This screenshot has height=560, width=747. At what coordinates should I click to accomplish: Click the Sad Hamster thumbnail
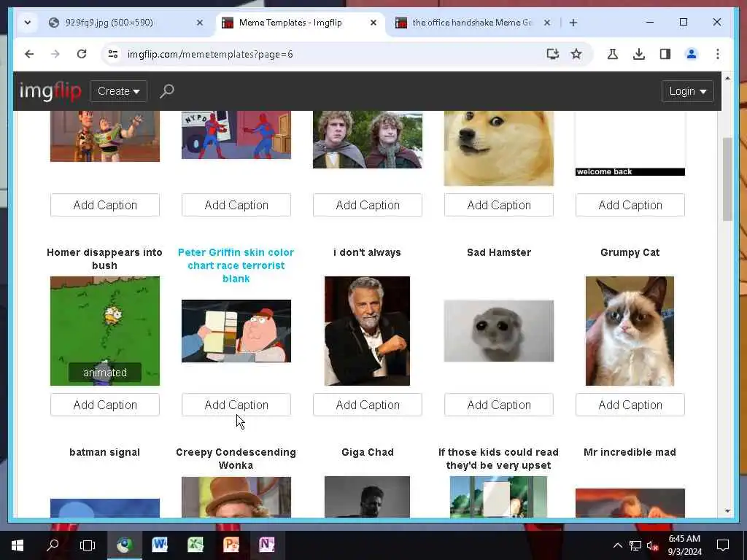tap(499, 331)
